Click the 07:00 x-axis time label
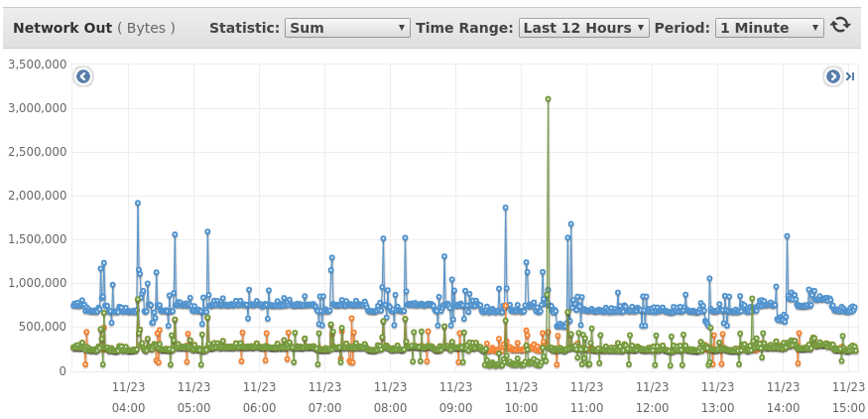868x419 pixels. point(325,408)
